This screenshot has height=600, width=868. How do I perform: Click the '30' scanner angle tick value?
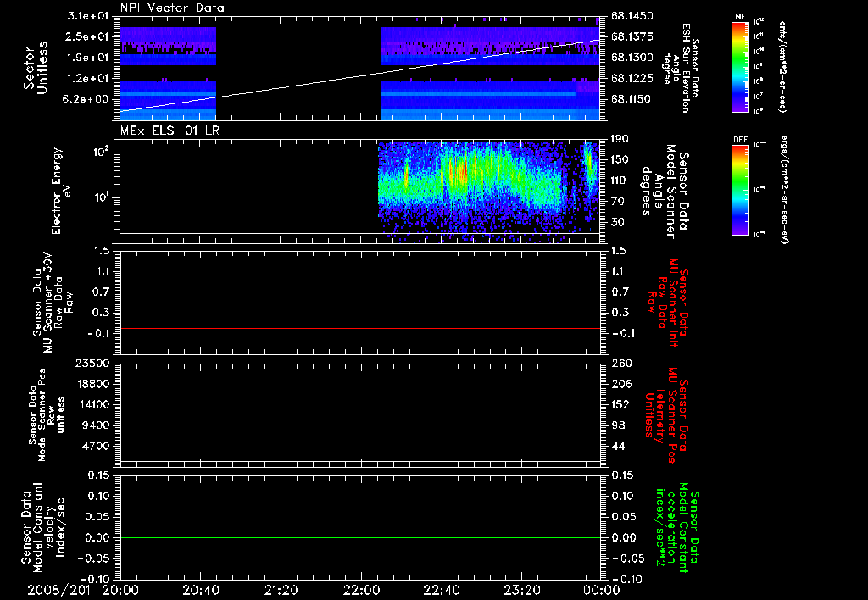618,222
